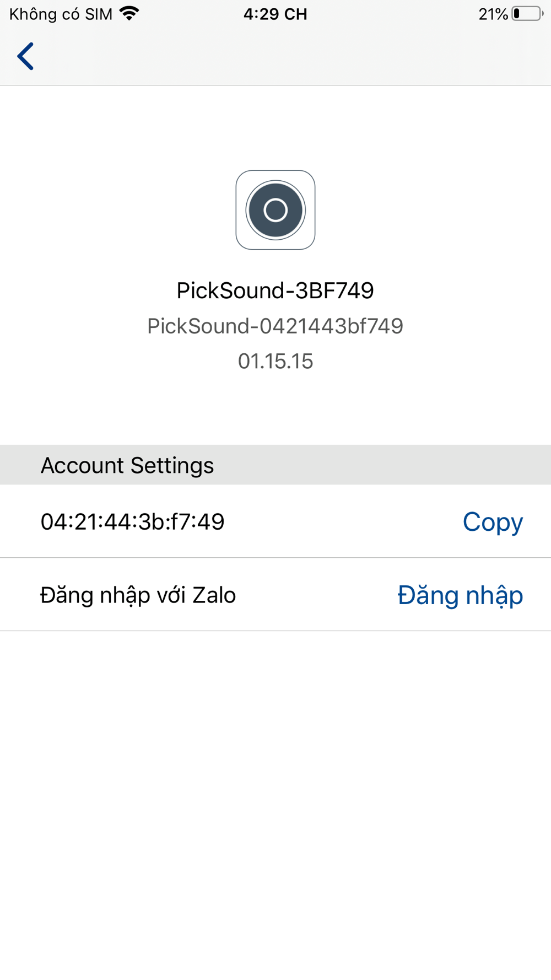Tap the 4:29 CH clock
Screen dimensions: 551x980
(275, 14)
